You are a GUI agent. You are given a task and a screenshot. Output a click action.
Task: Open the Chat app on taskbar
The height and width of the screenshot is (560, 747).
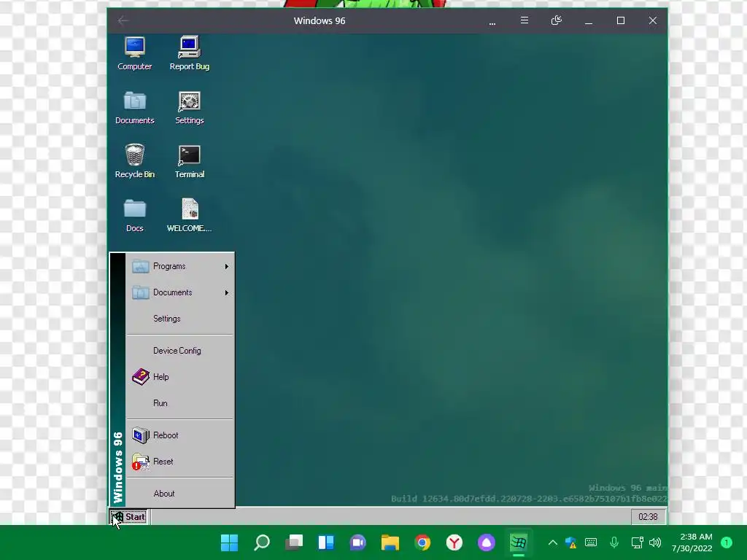(357, 542)
